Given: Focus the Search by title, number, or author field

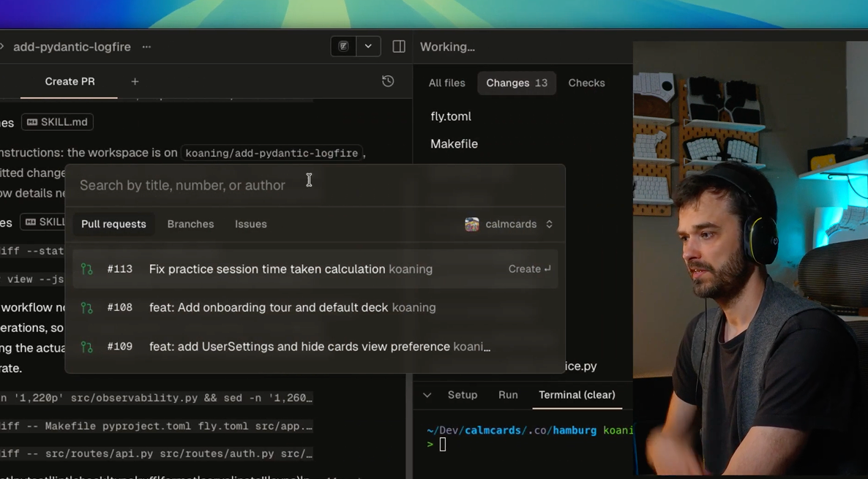Looking at the screenshot, I should click(x=315, y=185).
